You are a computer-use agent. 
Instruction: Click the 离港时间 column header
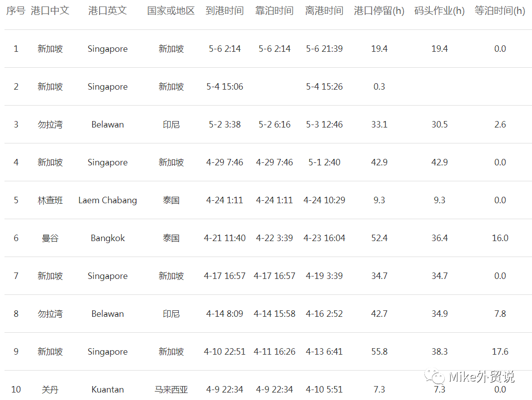coord(324,9)
